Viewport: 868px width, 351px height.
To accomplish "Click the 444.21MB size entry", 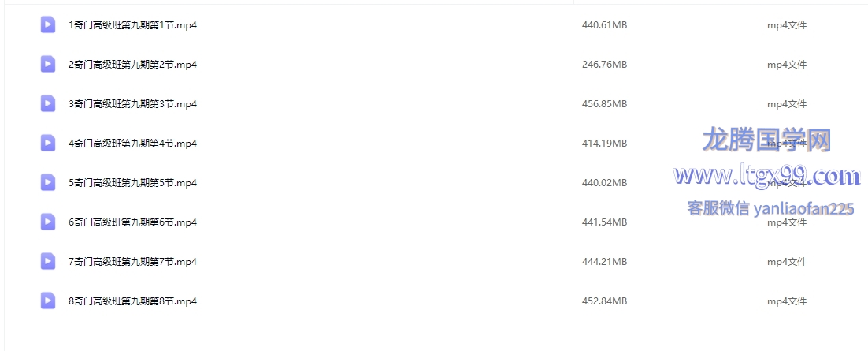I will click(x=604, y=261).
